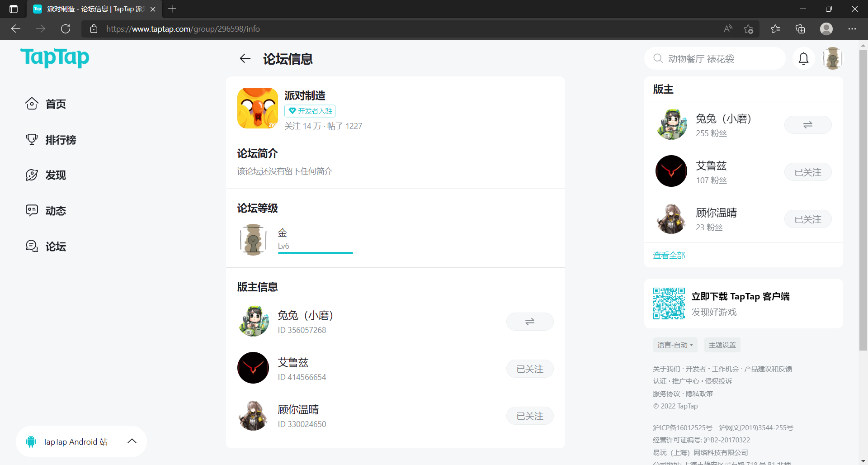Open the 认证 footer link
This screenshot has width=868, height=465.
coord(660,381)
